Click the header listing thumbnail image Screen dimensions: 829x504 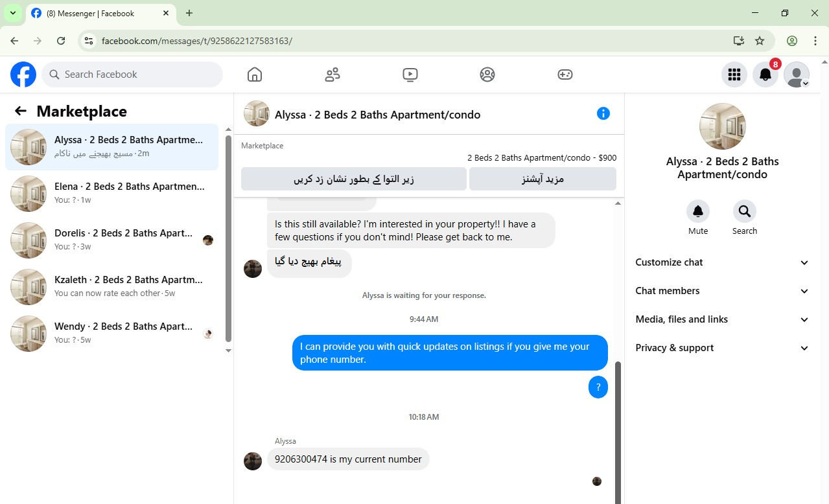pos(257,113)
